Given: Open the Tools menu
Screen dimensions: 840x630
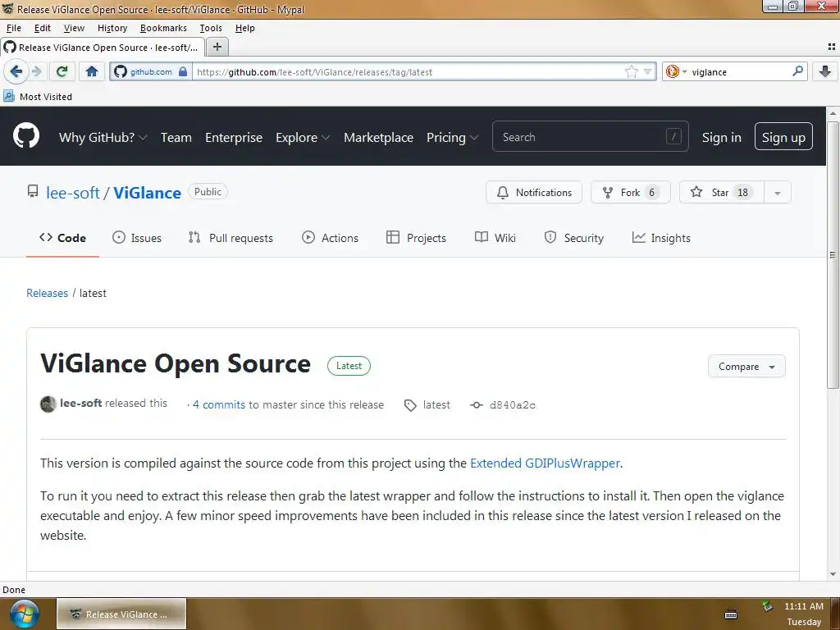Looking at the screenshot, I should tap(211, 28).
